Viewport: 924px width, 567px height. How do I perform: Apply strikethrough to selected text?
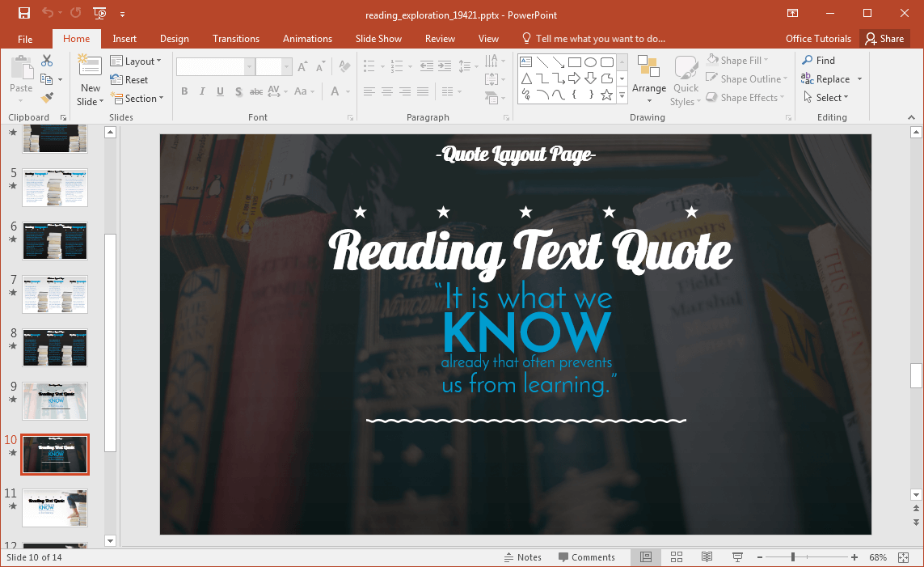[x=255, y=91]
